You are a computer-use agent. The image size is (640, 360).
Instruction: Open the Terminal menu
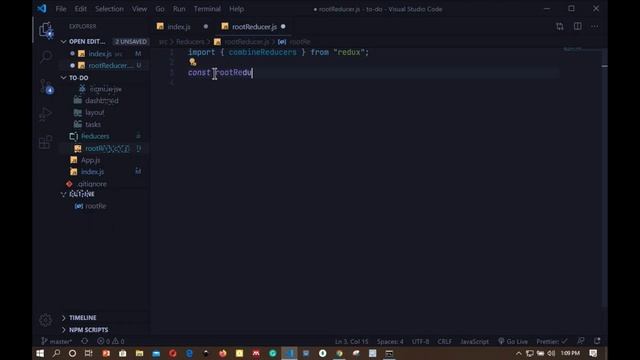[207, 9]
